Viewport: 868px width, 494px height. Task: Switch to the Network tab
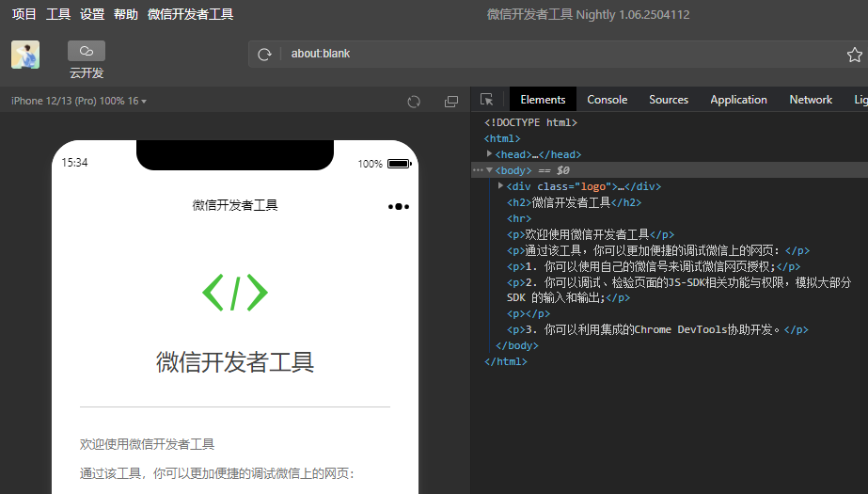[x=811, y=100]
